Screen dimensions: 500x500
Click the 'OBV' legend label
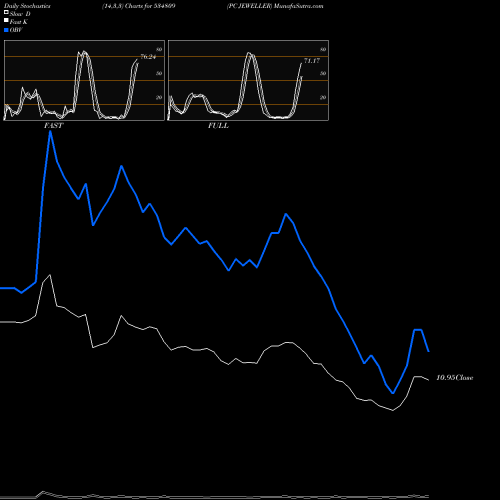(16, 30)
